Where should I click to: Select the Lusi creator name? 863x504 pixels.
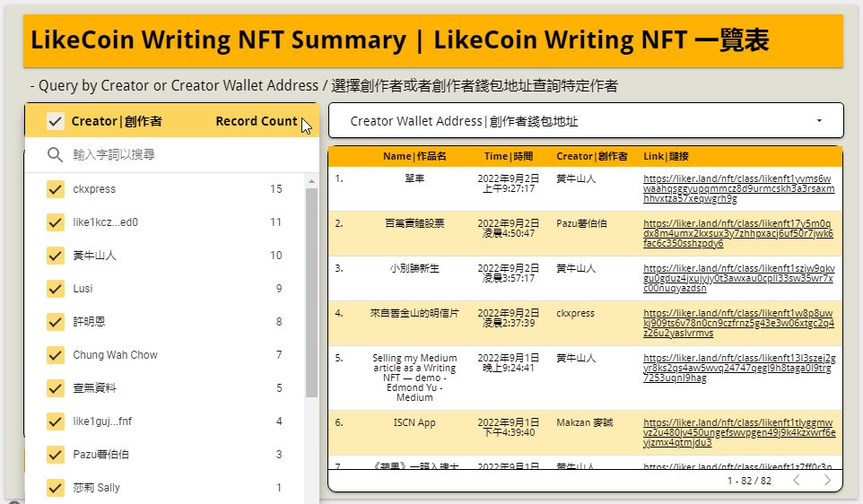(83, 289)
